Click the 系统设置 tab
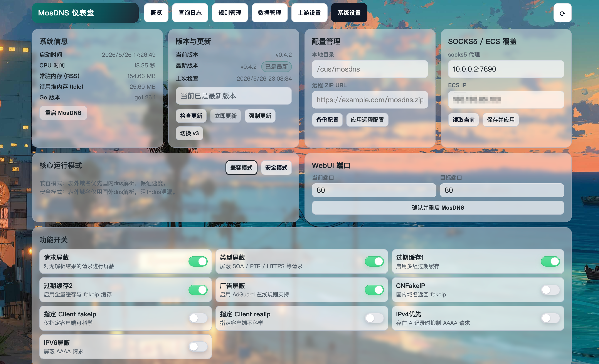 tap(349, 13)
